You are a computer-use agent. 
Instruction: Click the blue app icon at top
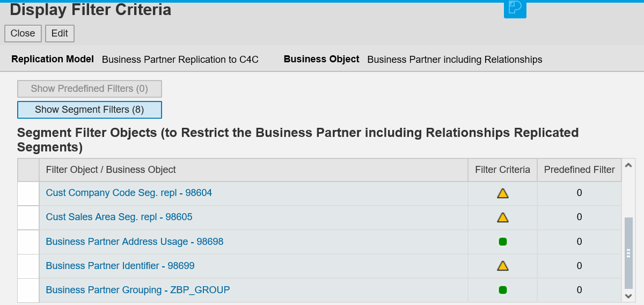point(515,8)
